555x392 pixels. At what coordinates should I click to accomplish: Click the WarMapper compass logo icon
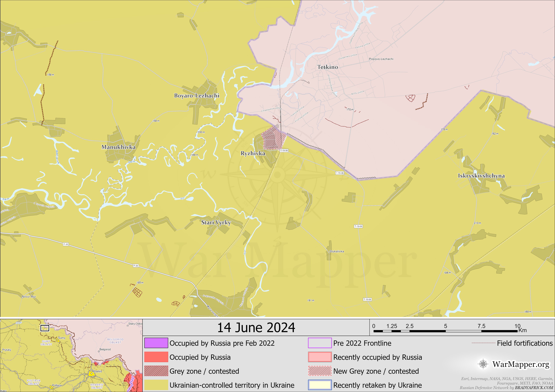(483, 364)
